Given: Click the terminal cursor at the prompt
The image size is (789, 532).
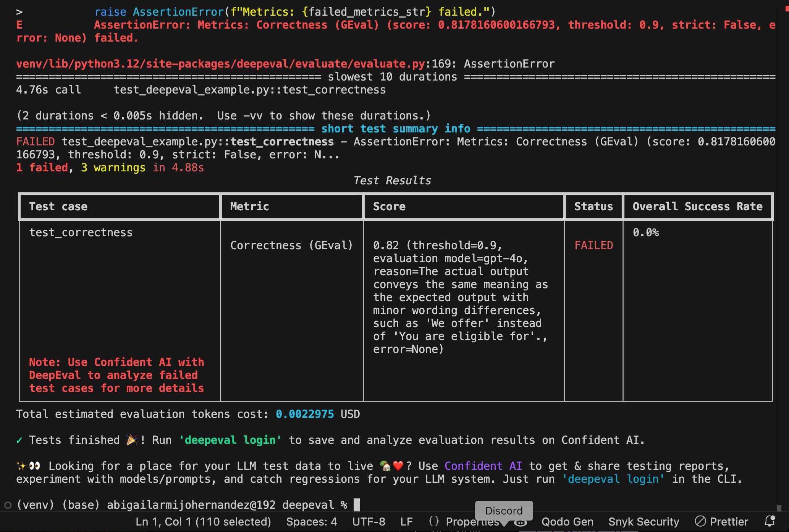Looking at the screenshot, I should 357,505.
